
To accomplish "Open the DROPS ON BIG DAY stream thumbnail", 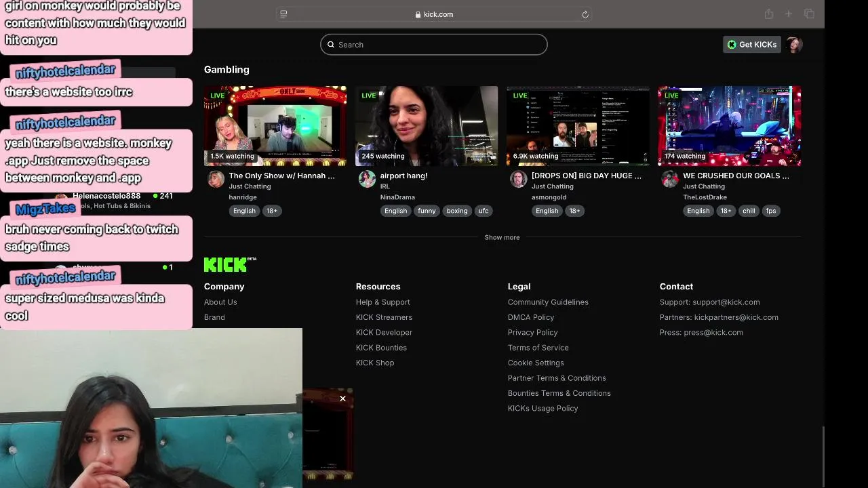I will tap(578, 126).
